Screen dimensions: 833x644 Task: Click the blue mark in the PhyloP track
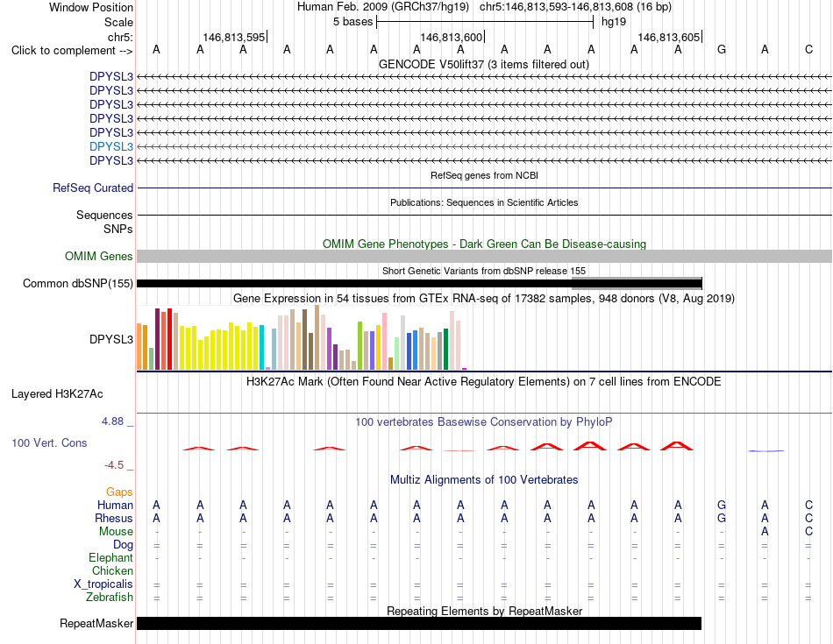point(765,450)
